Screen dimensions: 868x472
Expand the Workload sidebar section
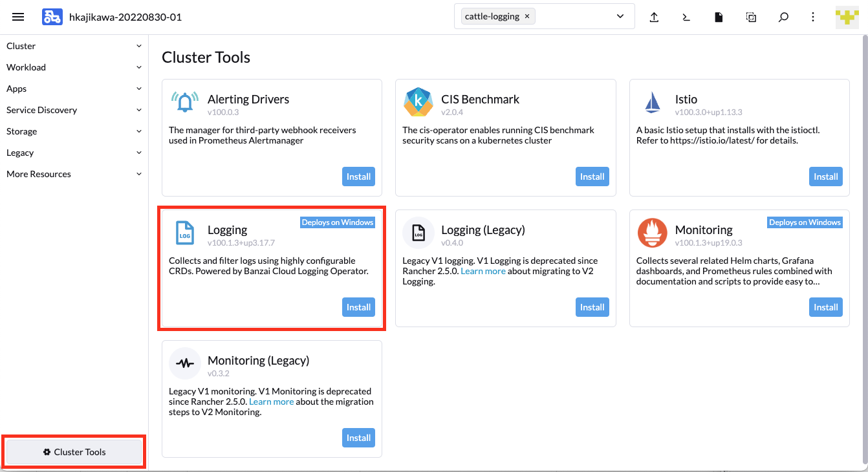[74, 67]
